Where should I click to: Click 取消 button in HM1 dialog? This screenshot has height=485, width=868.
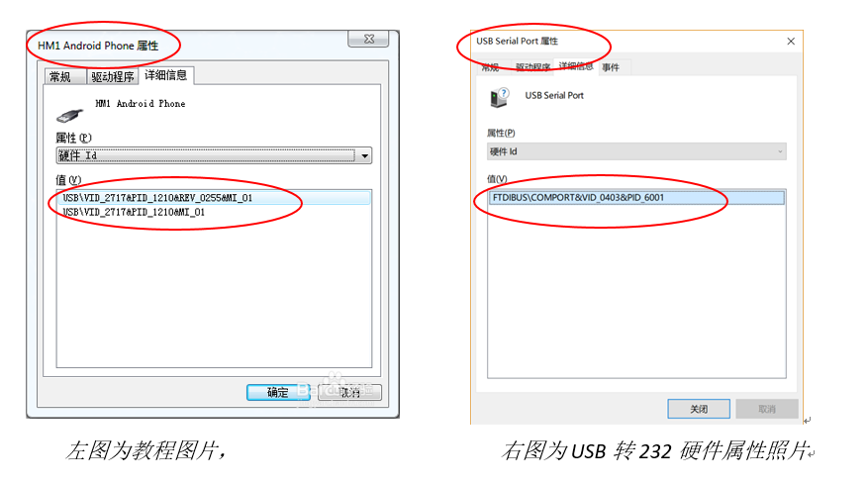click(x=349, y=393)
